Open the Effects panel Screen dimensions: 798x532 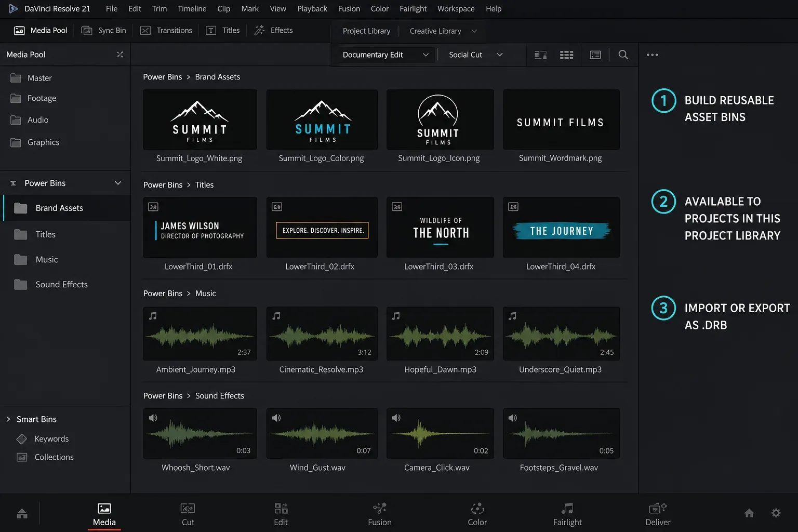click(273, 31)
